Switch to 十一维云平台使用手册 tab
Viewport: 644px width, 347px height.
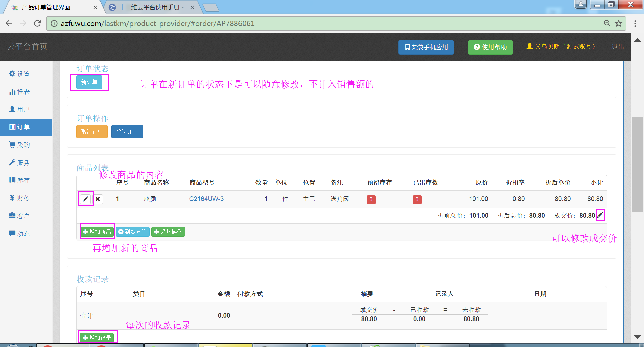[x=150, y=7]
